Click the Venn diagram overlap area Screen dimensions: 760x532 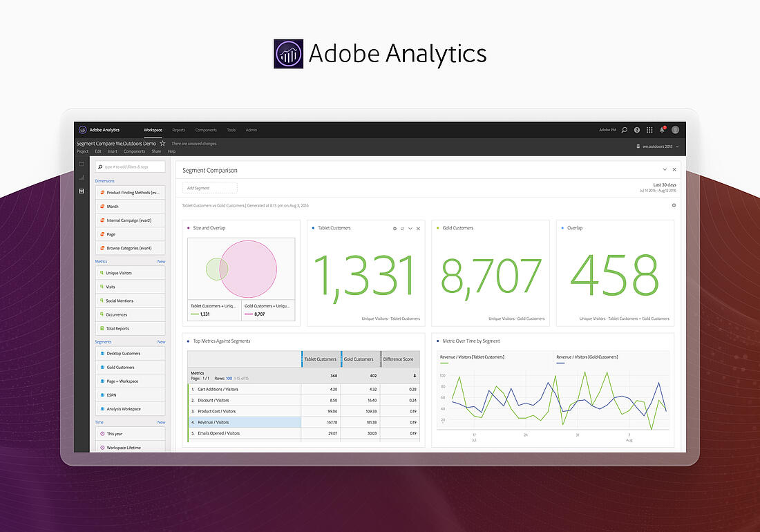[223, 269]
